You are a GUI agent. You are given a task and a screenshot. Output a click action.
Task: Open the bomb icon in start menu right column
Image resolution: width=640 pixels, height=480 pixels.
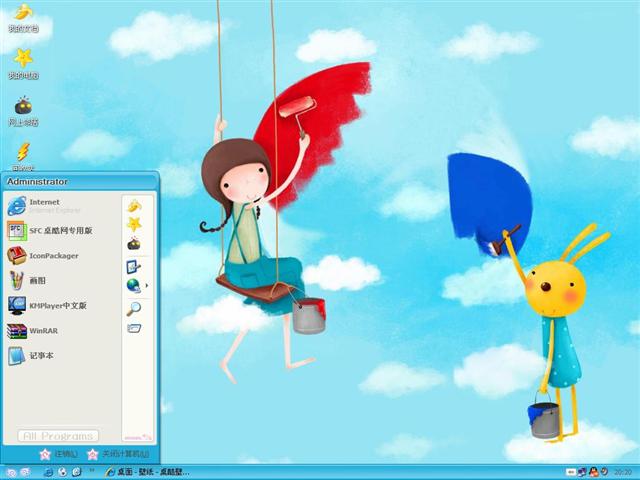pyautogui.click(x=134, y=244)
